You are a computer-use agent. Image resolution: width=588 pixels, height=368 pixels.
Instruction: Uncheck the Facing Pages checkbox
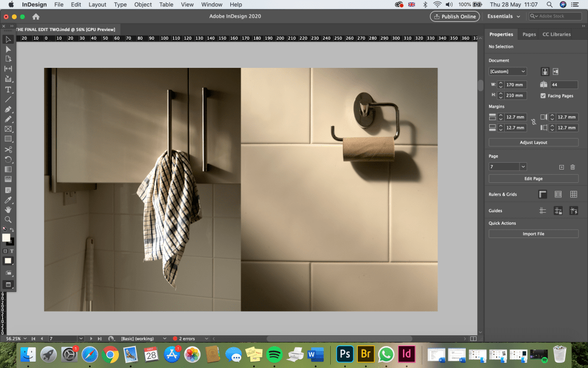(x=543, y=95)
